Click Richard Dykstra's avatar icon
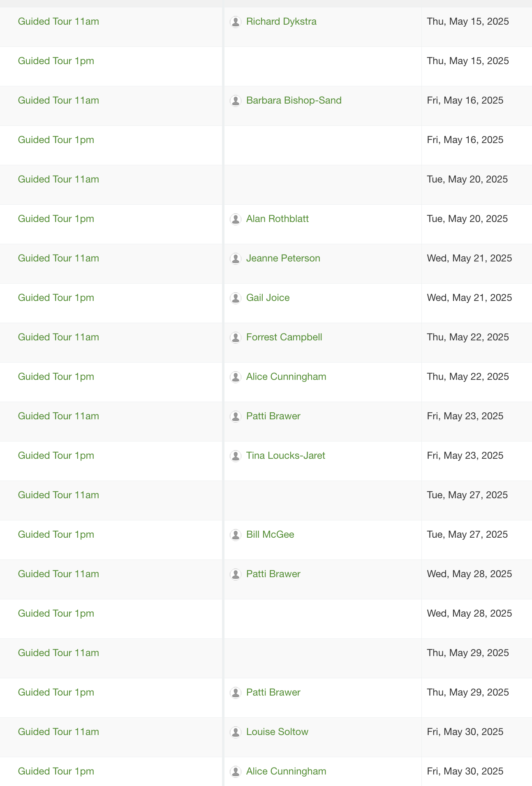Viewport: 532px width, 786px height. tap(236, 22)
